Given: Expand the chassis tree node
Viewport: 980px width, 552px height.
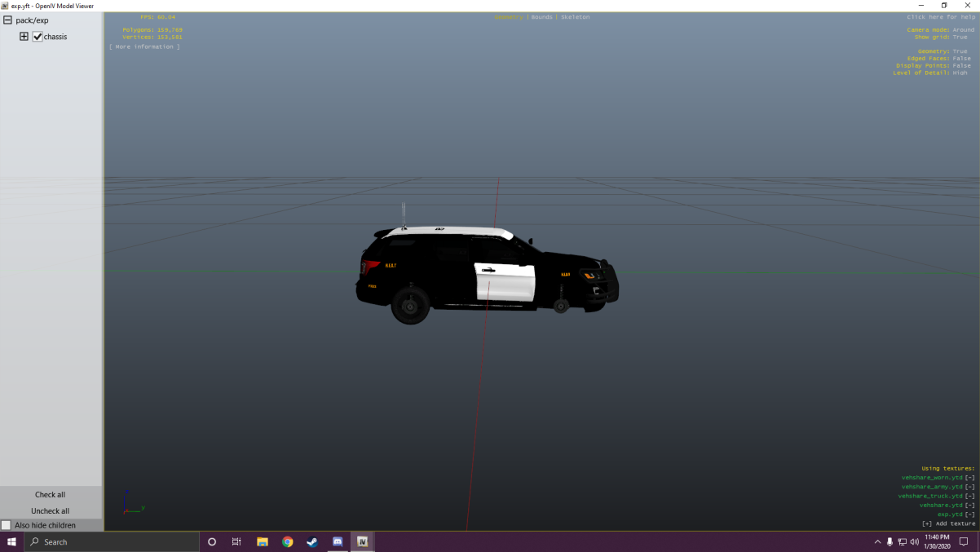Looking at the screenshot, I should point(24,37).
